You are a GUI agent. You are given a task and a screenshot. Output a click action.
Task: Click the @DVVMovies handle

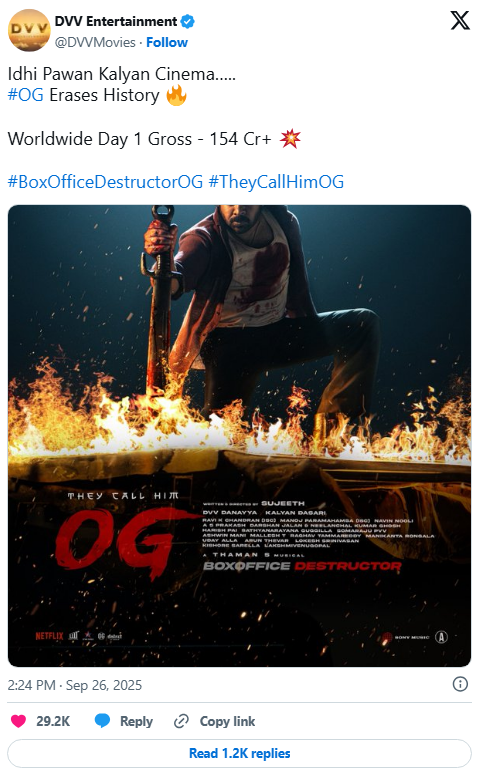point(95,42)
